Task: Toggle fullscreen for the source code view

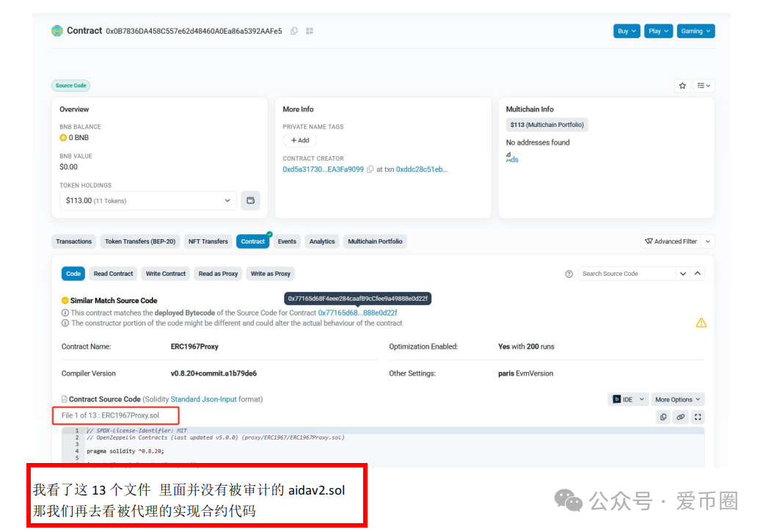Action: point(698,417)
